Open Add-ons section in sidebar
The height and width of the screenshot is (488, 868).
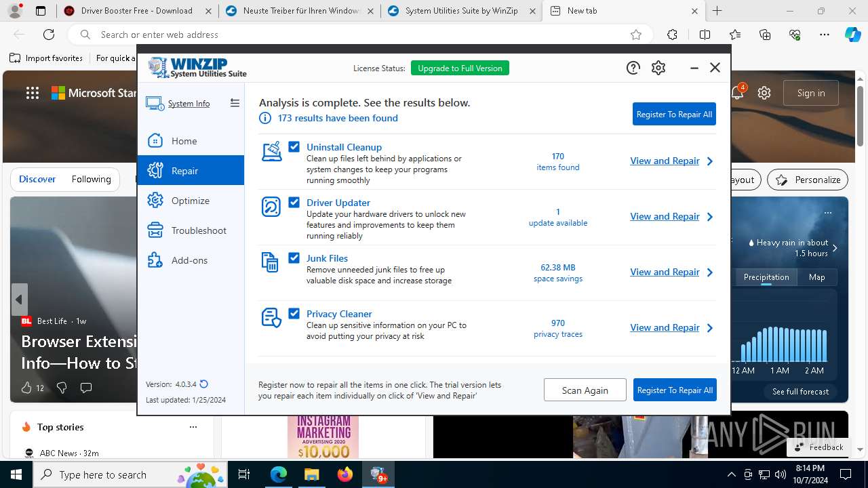point(191,260)
